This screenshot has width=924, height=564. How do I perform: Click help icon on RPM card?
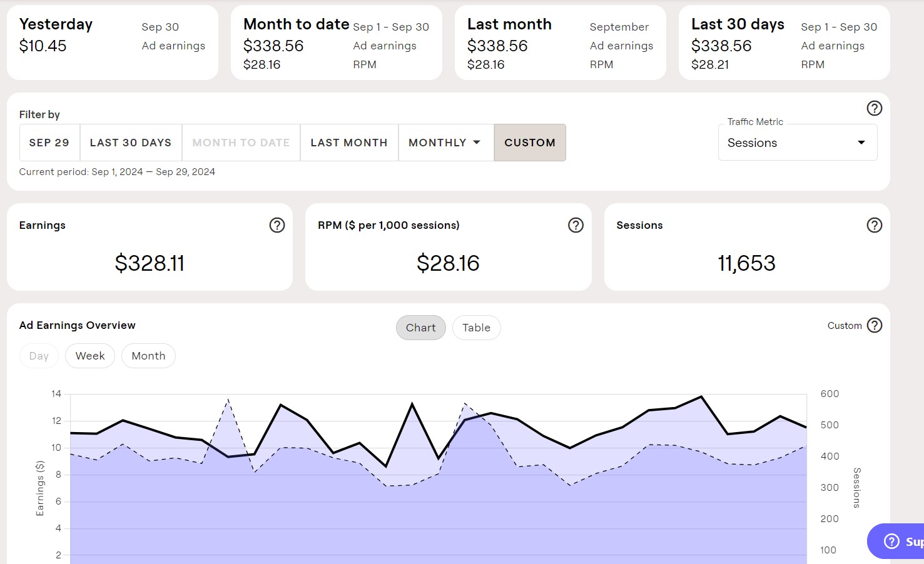(576, 225)
